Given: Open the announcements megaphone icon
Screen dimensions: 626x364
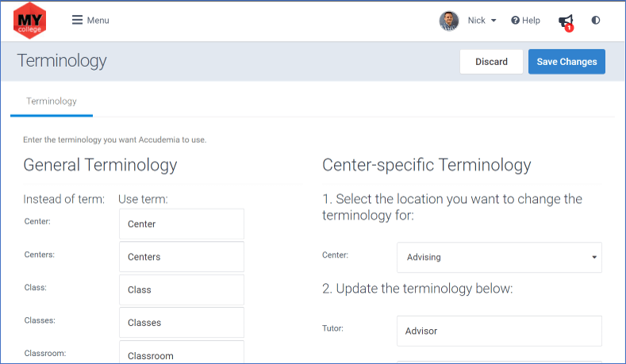Looking at the screenshot, I should (x=566, y=21).
